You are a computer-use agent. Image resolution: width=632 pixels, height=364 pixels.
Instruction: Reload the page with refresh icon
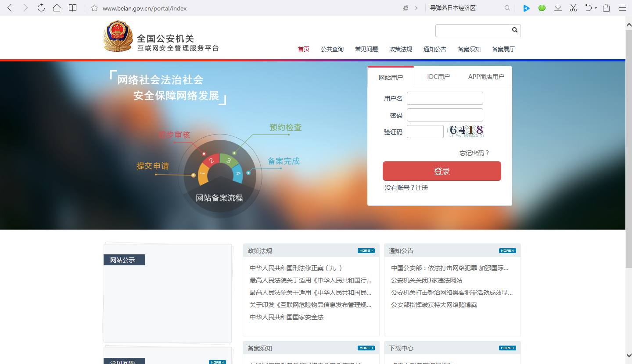pos(41,8)
